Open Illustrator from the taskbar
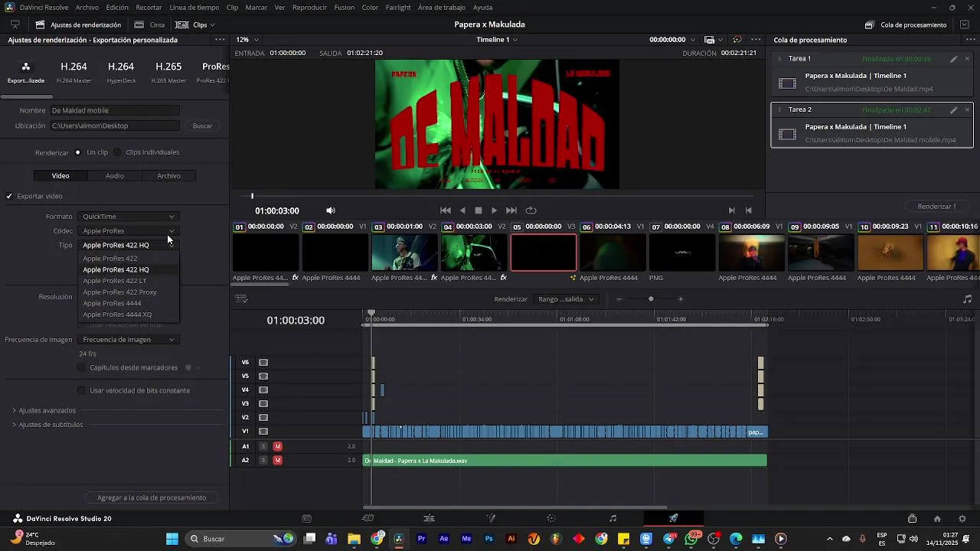Image resolution: width=980 pixels, height=551 pixels. coord(511,539)
